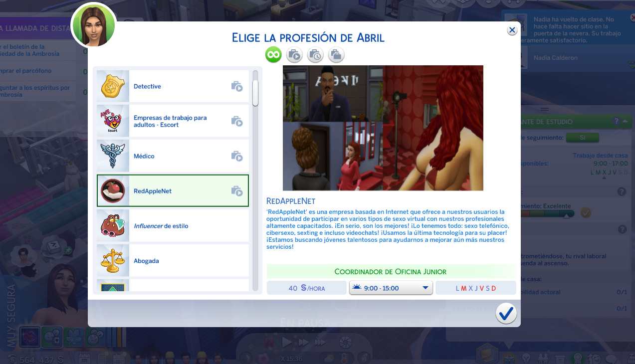Viewport: 635px width, 364px height.
Task: Click the household funds 564 437 § display
Action: [x=37, y=360]
